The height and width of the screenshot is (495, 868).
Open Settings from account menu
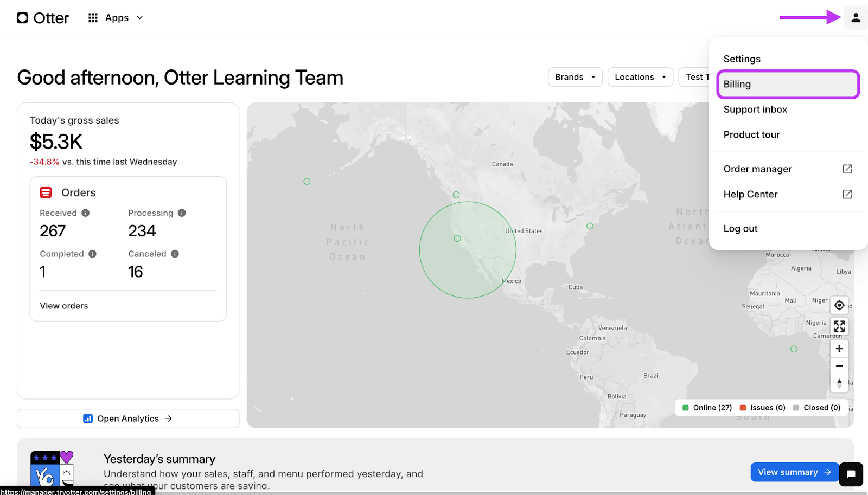742,59
